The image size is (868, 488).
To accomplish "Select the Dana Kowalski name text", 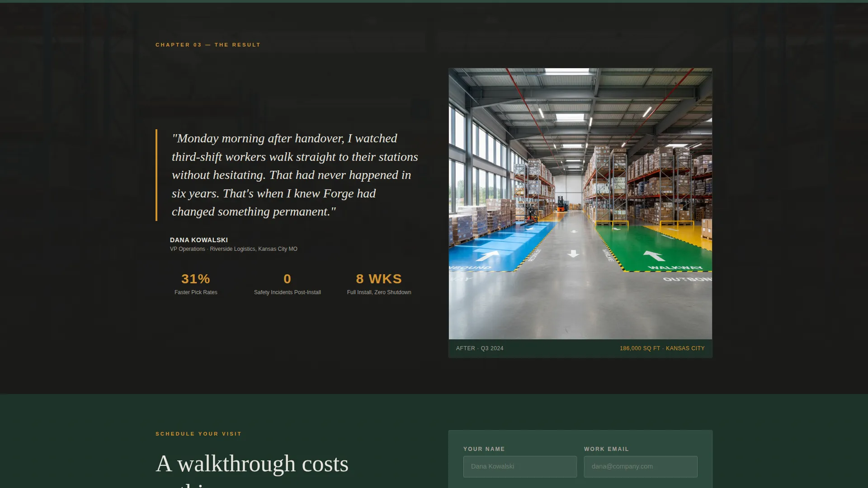I will coord(199,240).
